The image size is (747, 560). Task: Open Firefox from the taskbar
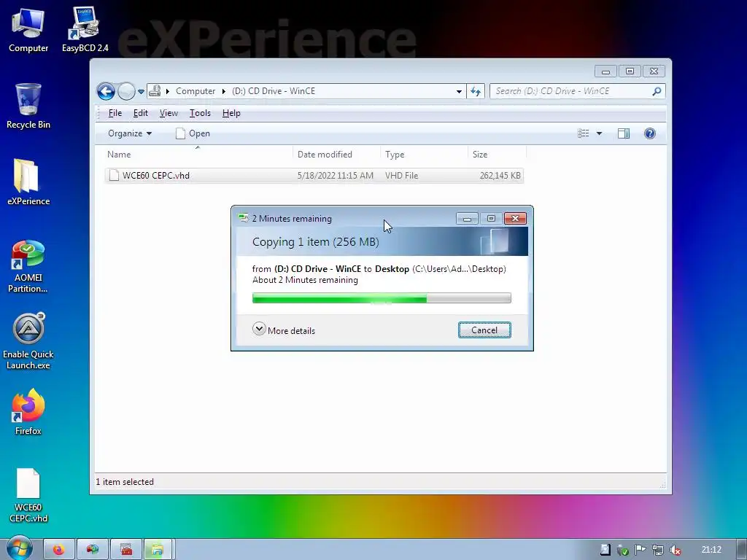(x=59, y=549)
